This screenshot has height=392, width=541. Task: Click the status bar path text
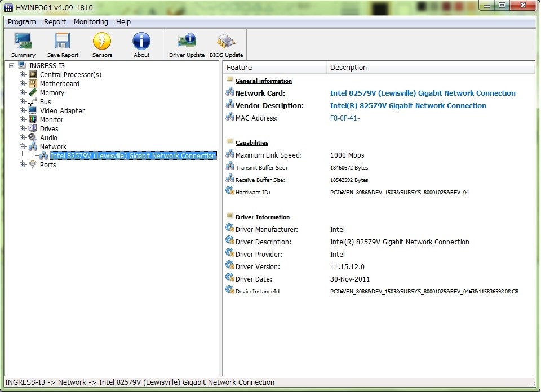click(140, 382)
